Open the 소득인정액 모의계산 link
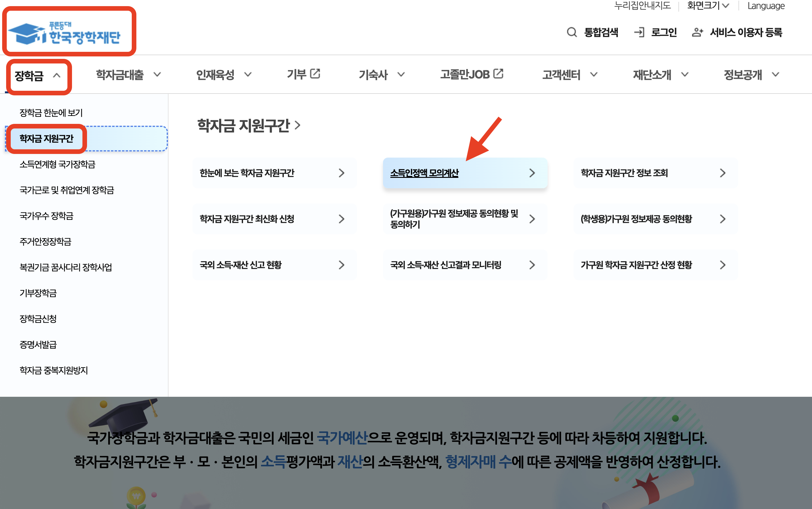This screenshot has height=509, width=812. (x=424, y=173)
